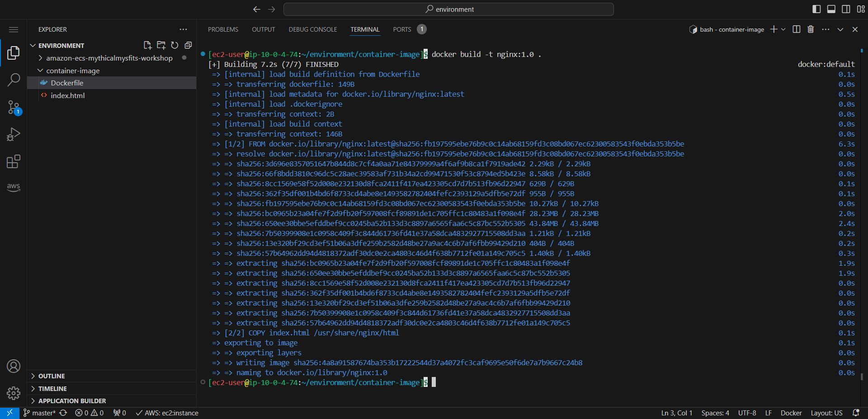868x419 pixels.
Task: Toggle primary side bar visibility
Action: coord(816,9)
